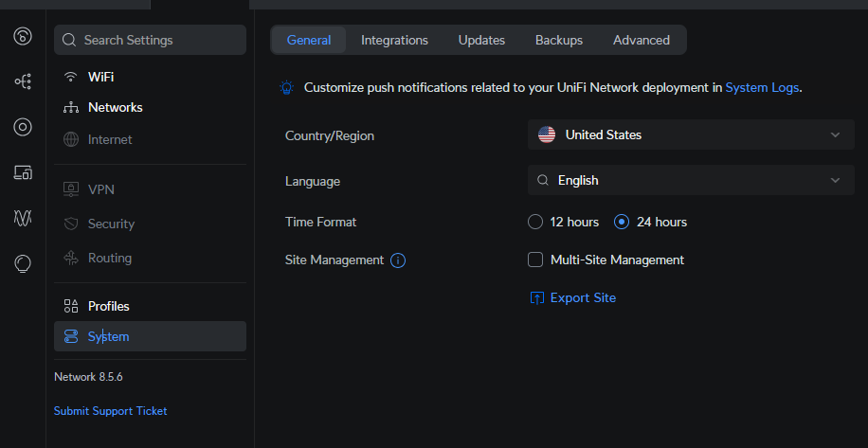
Task: Open Client Devices icon in left rail
Action: tap(23, 172)
